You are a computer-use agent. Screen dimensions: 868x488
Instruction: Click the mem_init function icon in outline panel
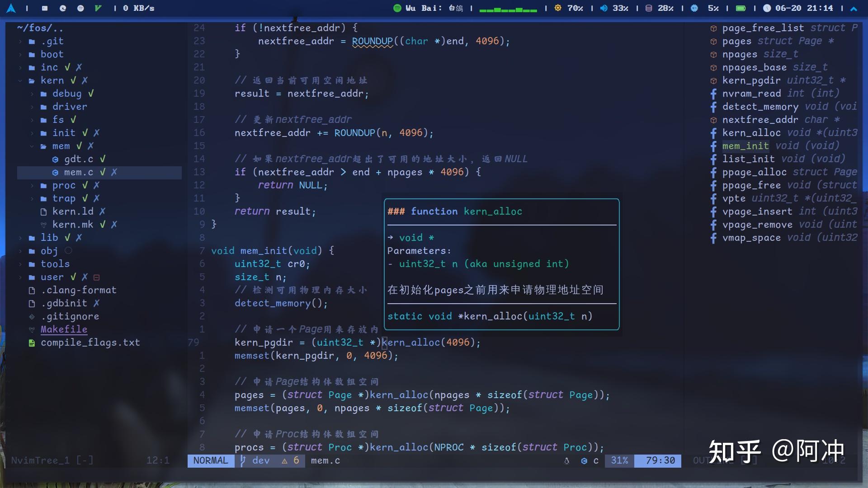tap(713, 145)
